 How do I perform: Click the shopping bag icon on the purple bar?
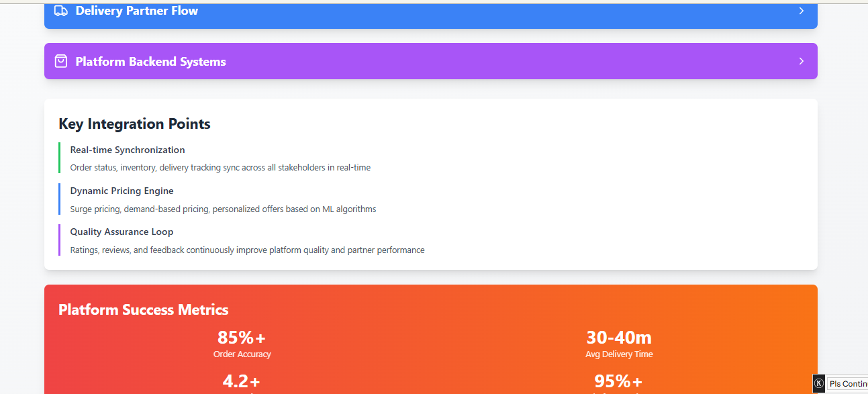pyautogui.click(x=61, y=61)
